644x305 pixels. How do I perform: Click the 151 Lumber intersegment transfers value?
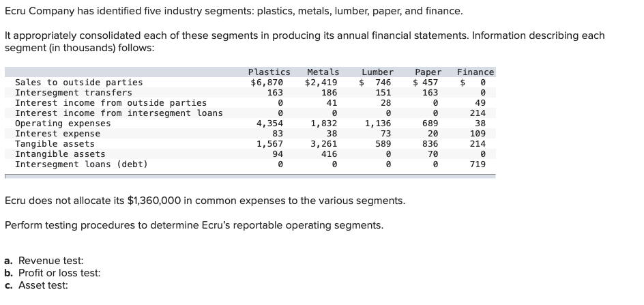383,93
